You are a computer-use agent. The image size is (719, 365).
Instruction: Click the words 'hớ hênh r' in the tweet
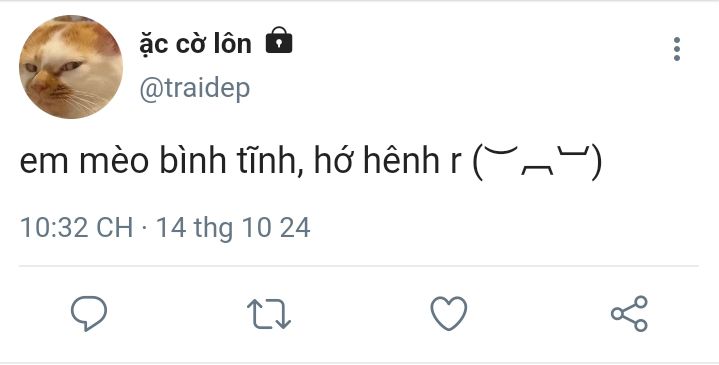pos(387,161)
